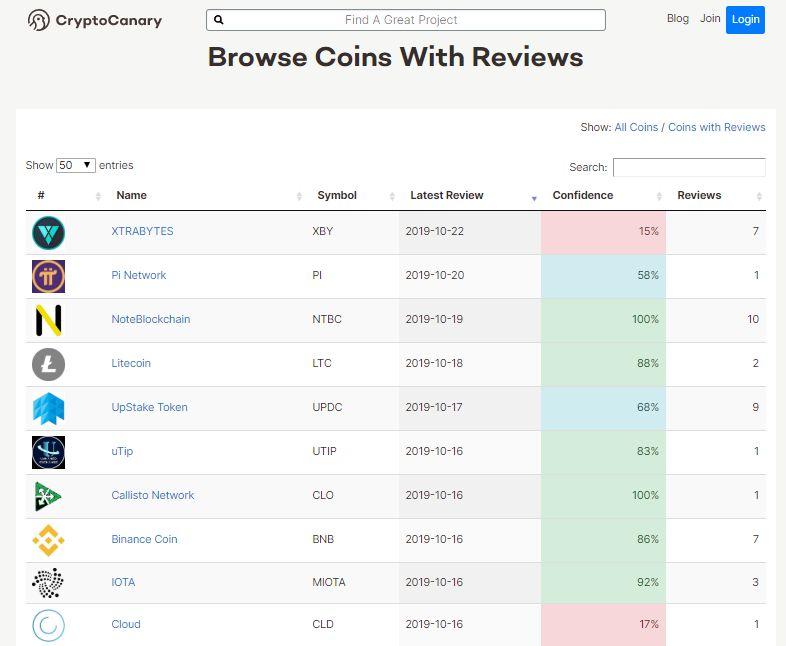Click the Symbol column header text

[337, 195]
